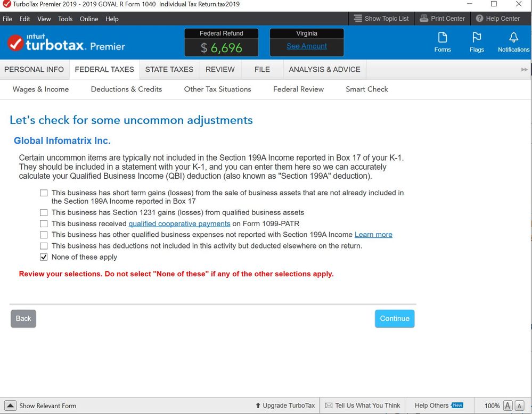Open the View menu
532x414 pixels.
coord(44,19)
